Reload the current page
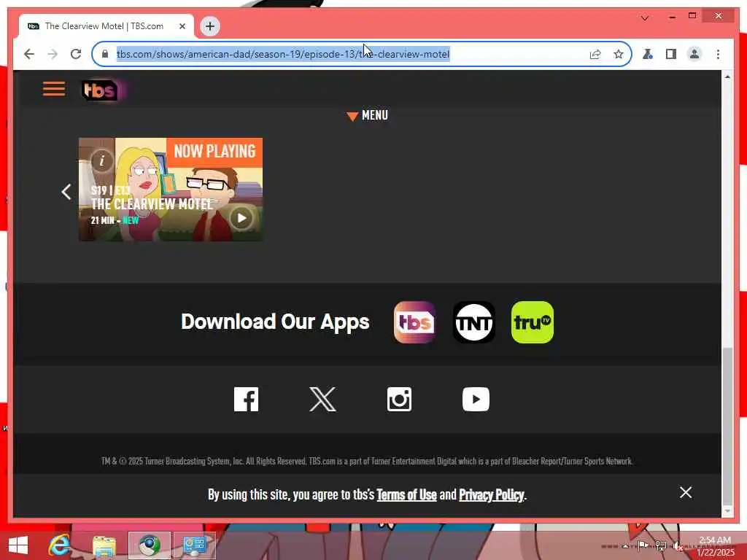 point(76,54)
